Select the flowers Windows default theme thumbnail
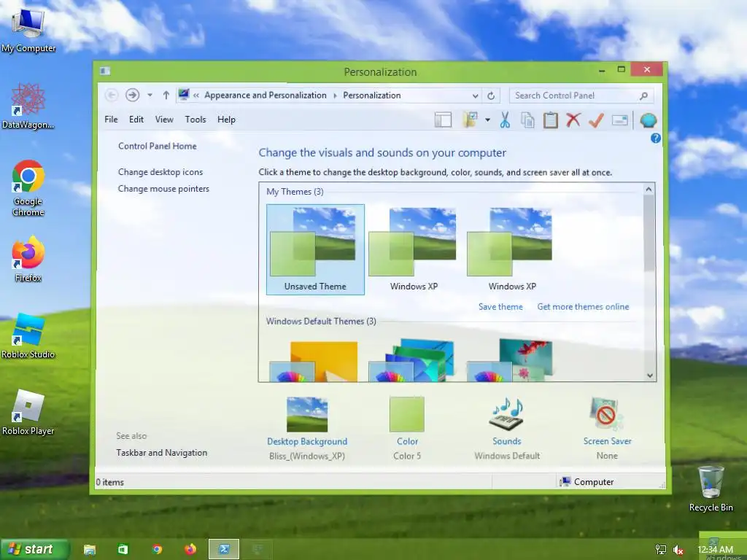The height and width of the screenshot is (560, 747). pos(511,360)
